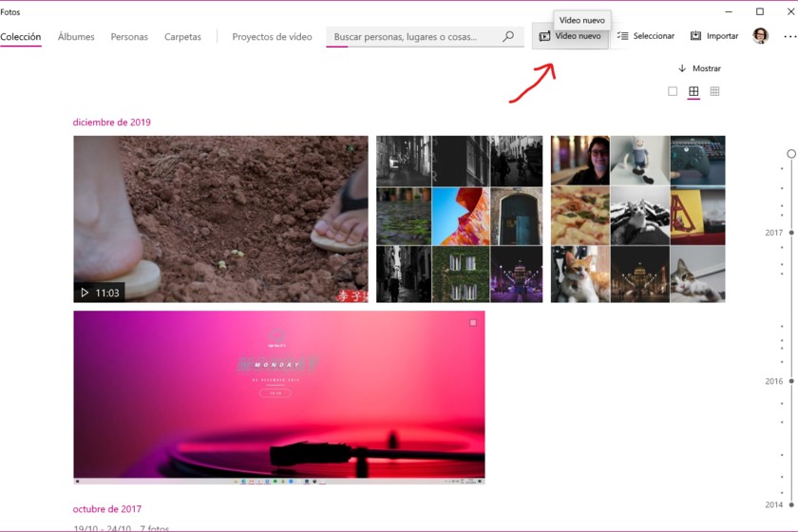The width and height of the screenshot is (798, 532).
Task: Click the Fotos window title
Action: [x=10, y=11]
